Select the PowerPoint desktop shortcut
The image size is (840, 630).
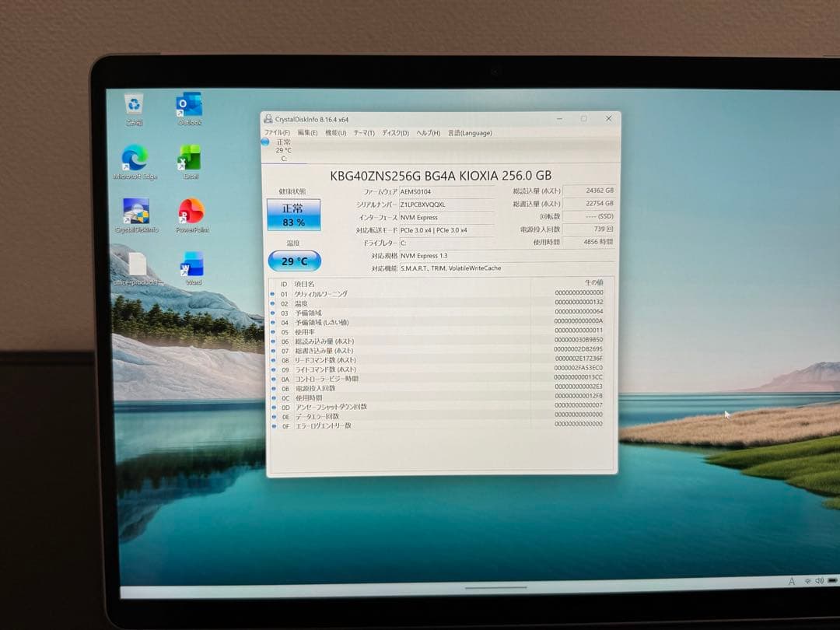[x=191, y=216]
